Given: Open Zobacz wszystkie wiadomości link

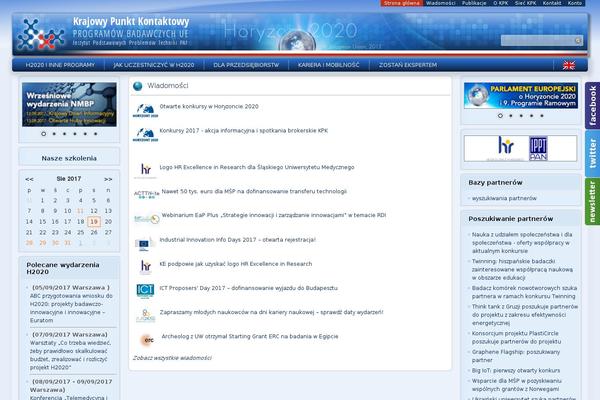Looking at the screenshot, I should (172, 358).
